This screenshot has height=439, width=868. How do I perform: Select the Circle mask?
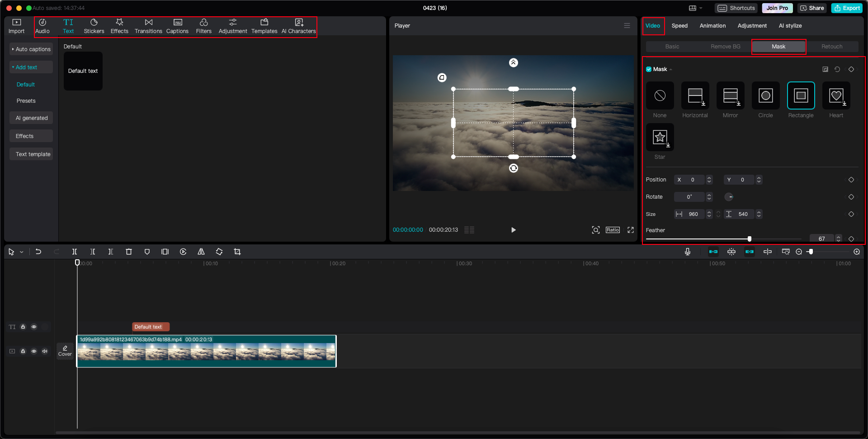coord(765,96)
